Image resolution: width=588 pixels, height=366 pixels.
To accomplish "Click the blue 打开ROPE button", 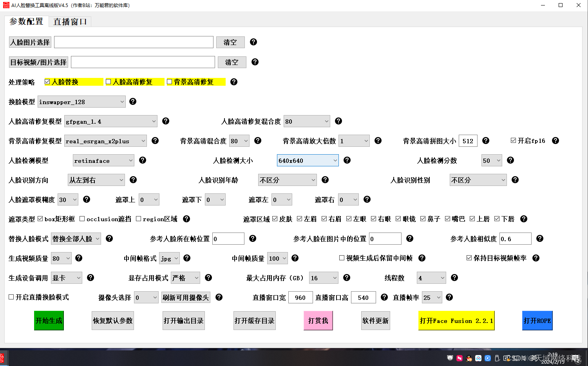I will (x=537, y=321).
